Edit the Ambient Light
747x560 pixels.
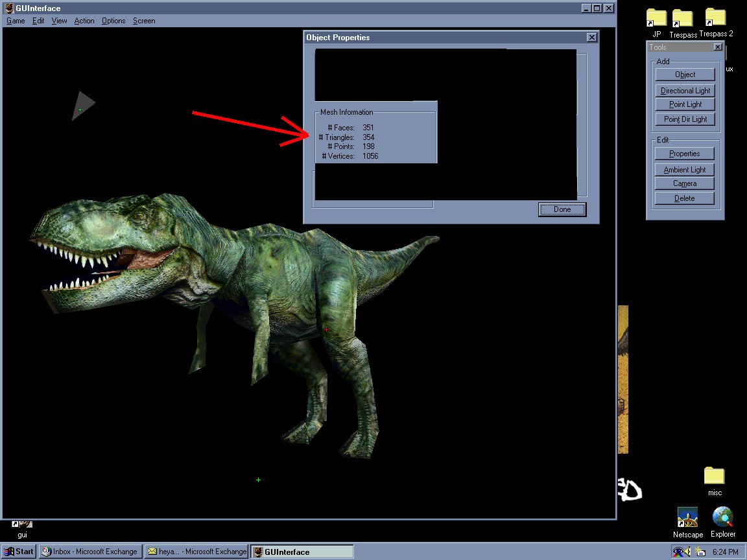coord(685,170)
